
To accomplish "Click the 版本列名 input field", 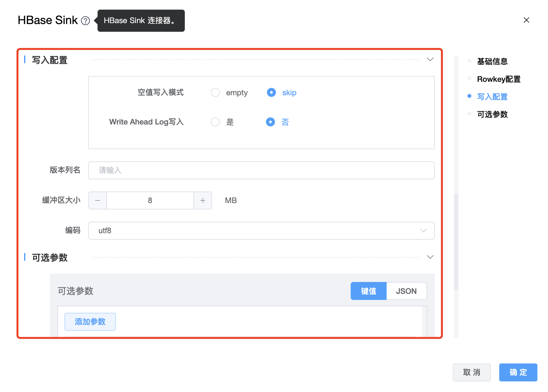I will click(261, 170).
